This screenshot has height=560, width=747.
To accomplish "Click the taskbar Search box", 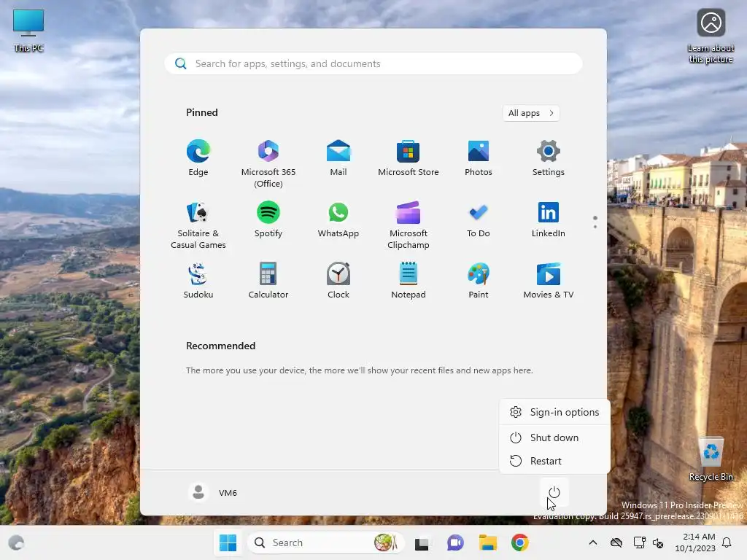I will coord(326,542).
